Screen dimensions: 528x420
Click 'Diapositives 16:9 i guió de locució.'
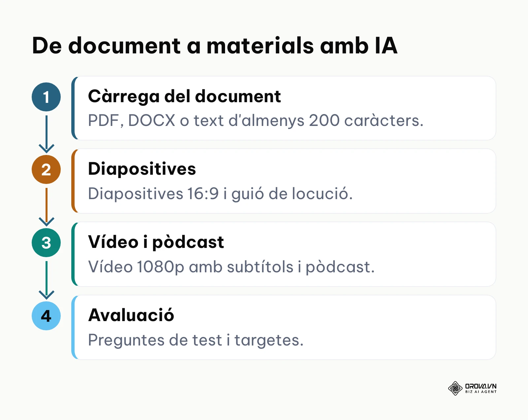tap(220, 194)
